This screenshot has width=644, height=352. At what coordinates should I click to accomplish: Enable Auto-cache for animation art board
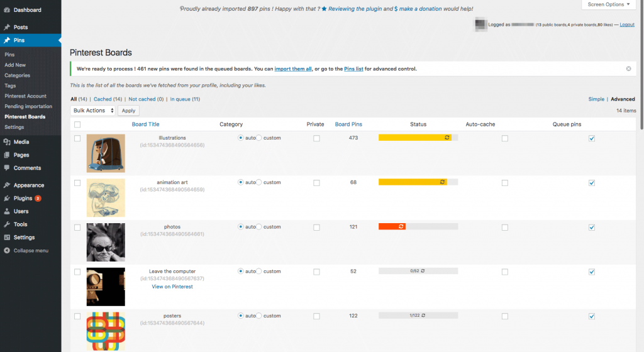pyautogui.click(x=504, y=183)
